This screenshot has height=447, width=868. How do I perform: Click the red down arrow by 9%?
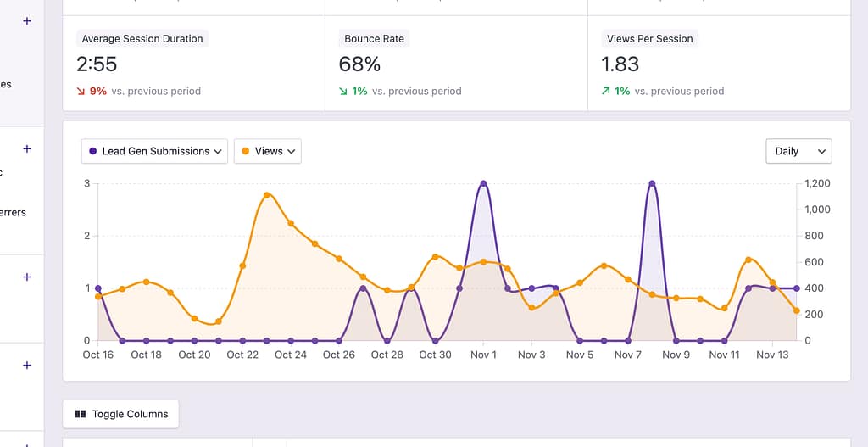[x=81, y=91]
